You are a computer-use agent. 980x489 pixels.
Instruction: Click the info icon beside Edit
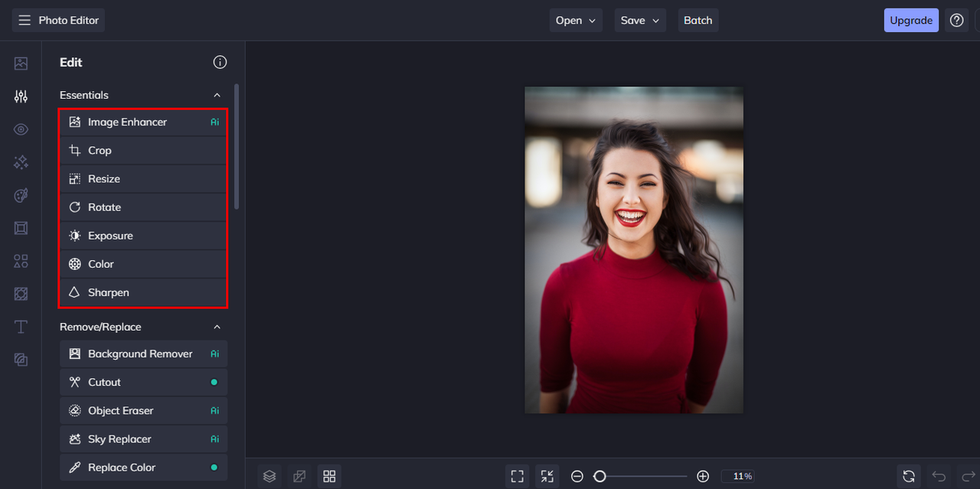point(220,62)
